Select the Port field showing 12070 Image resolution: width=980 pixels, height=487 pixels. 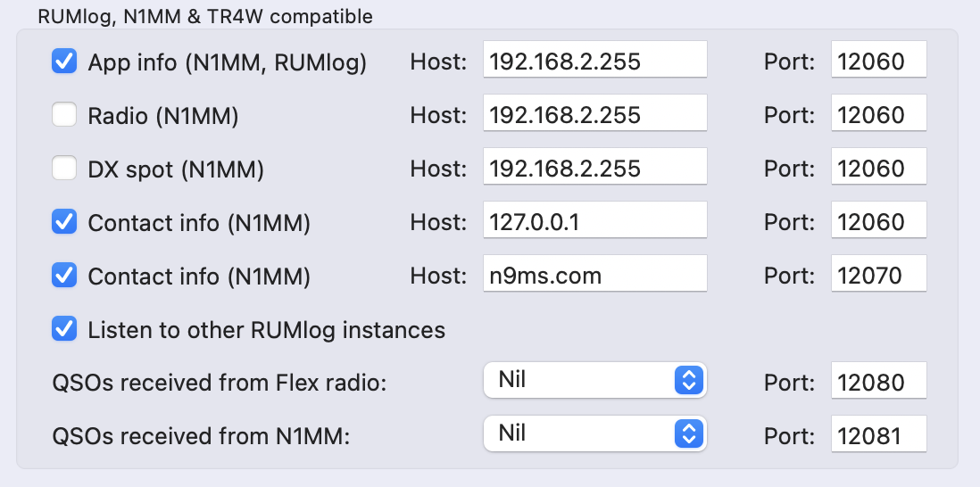[x=879, y=273]
